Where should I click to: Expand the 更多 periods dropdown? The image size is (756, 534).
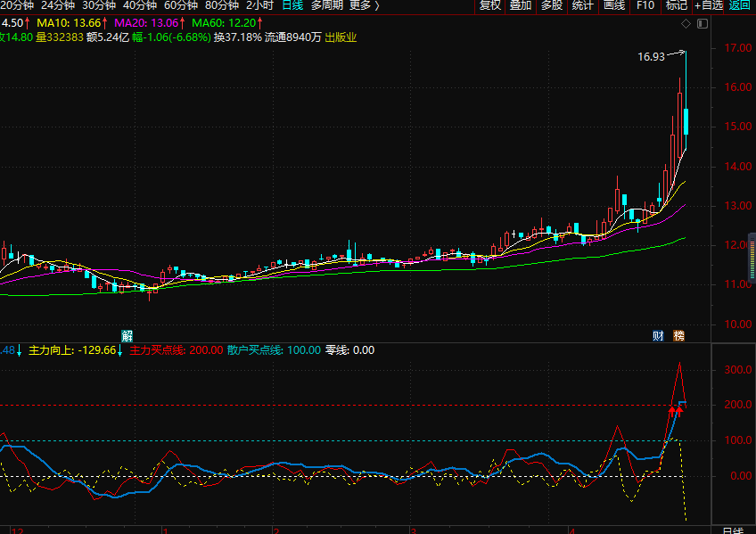[x=364, y=5]
